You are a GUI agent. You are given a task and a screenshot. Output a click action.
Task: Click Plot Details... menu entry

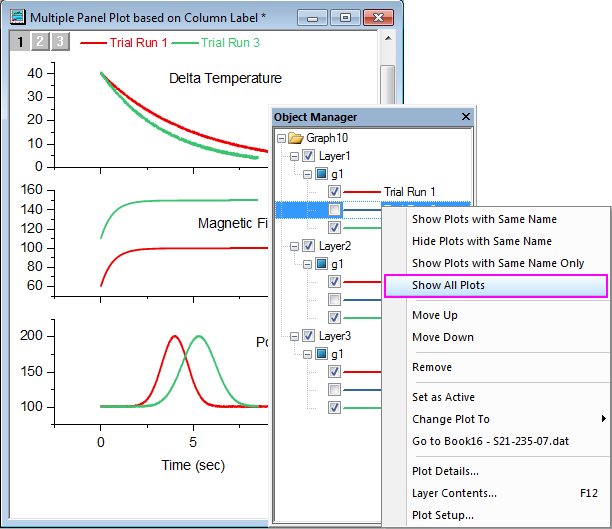(x=445, y=471)
